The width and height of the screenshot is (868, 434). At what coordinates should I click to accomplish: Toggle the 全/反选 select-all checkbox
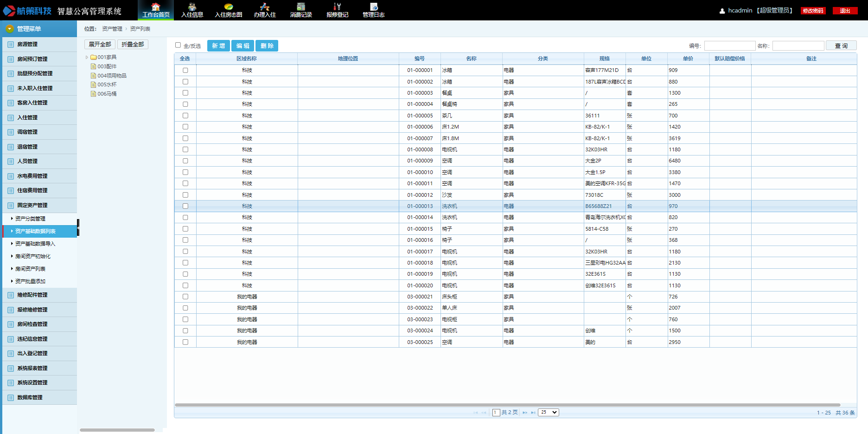pyautogui.click(x=178, y=45)
